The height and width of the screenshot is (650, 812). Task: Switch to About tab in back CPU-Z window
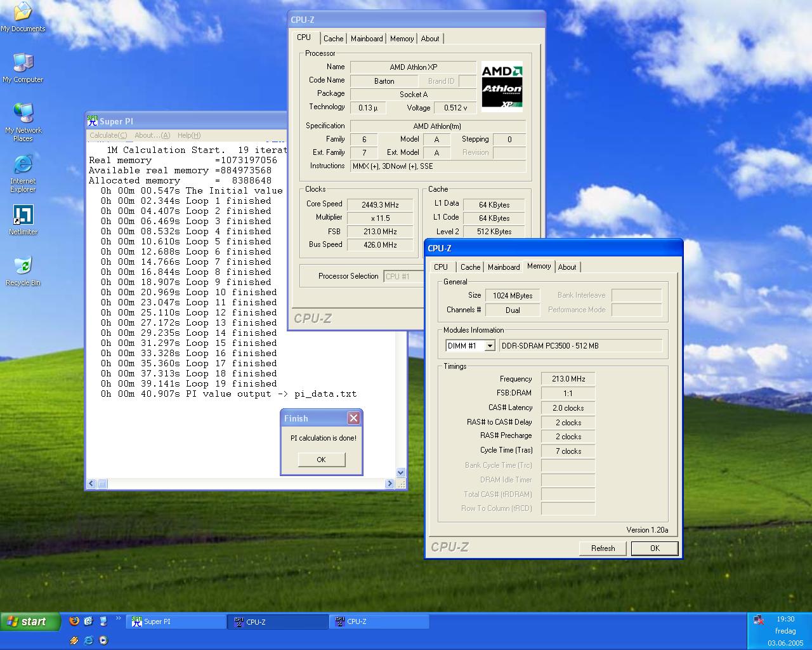point(430,39)
